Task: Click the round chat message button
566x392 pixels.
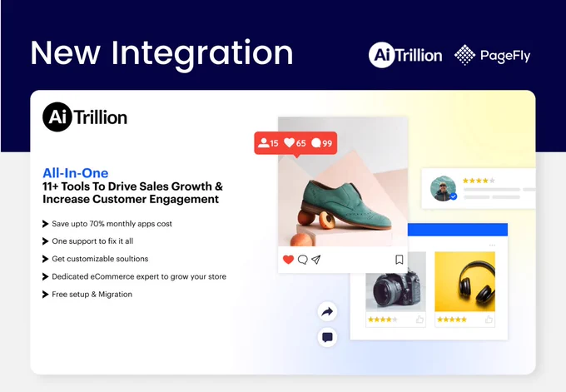Action: coord(327,338)
